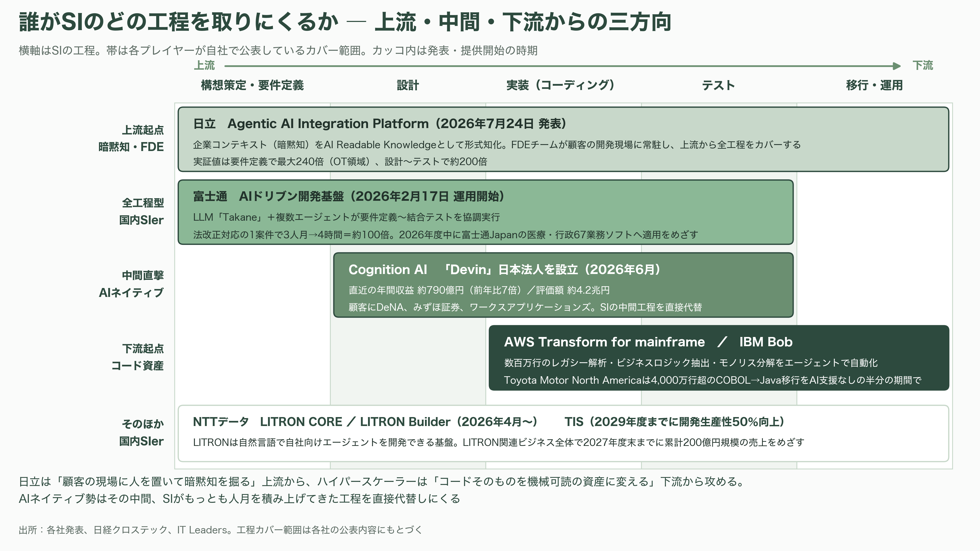Click the summary line starting AIネイティブ勢はその中間

240,498
